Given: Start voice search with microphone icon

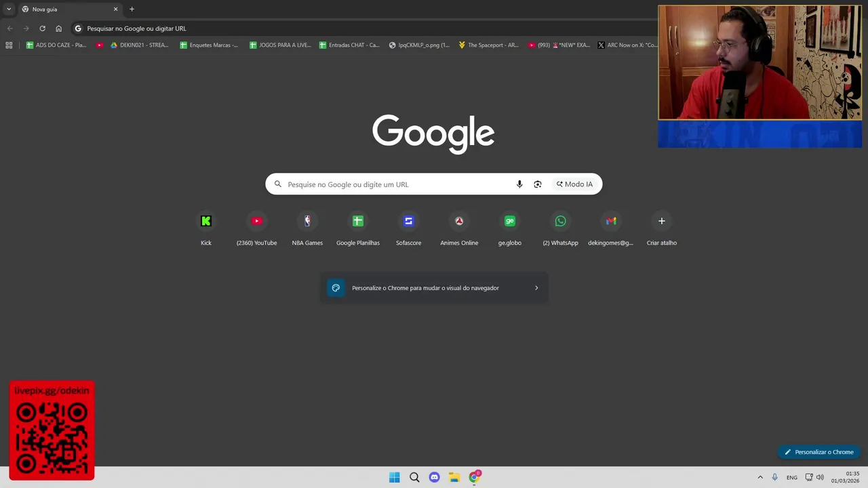Looking at the screenshot, I should click(519, 184).
